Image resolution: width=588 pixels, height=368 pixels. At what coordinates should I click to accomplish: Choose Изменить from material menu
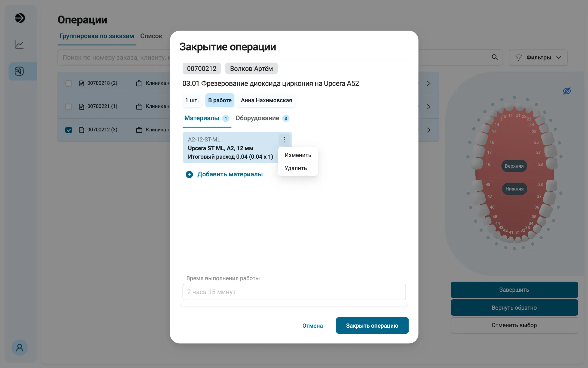[298, 155]
